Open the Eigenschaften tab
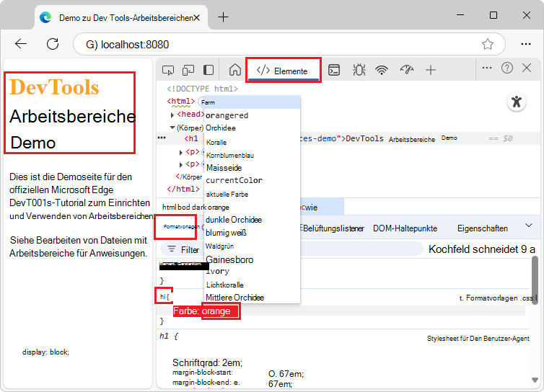This screenshot has width=544, height=392. pyautogui.click(x=482, y=228)
